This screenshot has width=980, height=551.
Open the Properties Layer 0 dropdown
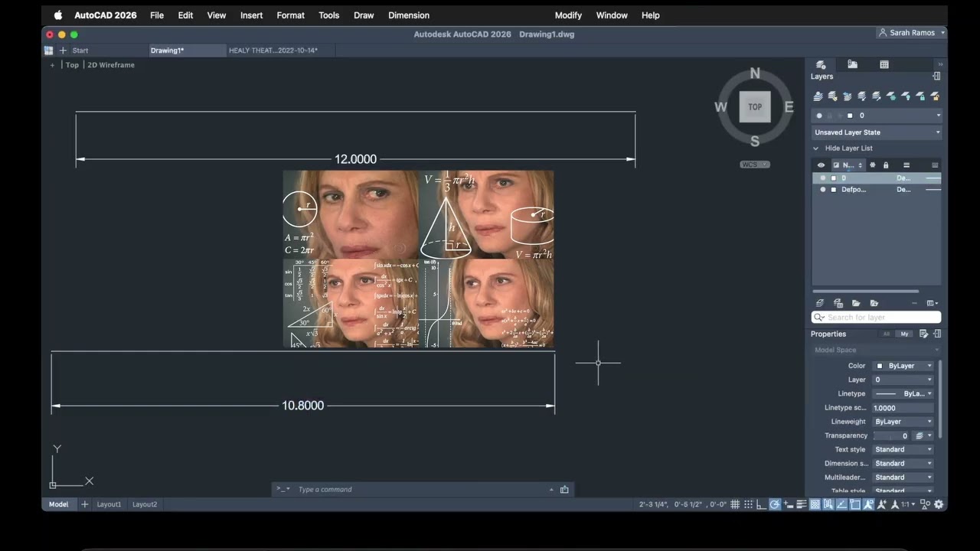pos(903,380)
